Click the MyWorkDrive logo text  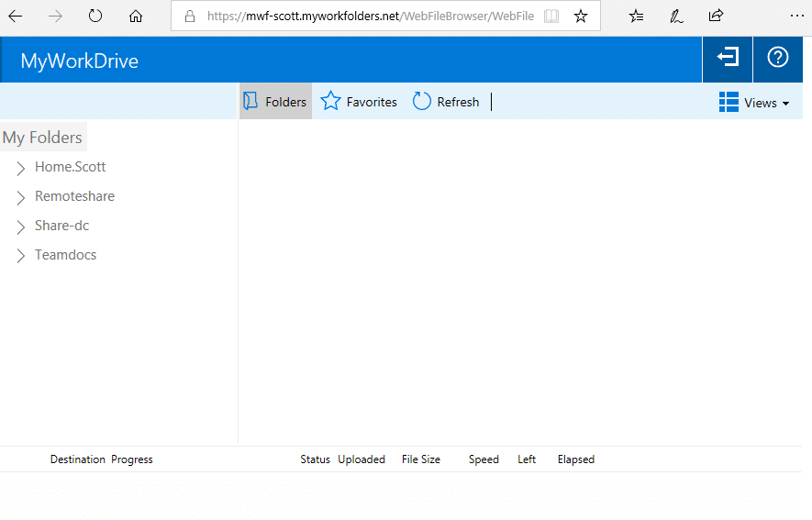(x=80, y=61)
